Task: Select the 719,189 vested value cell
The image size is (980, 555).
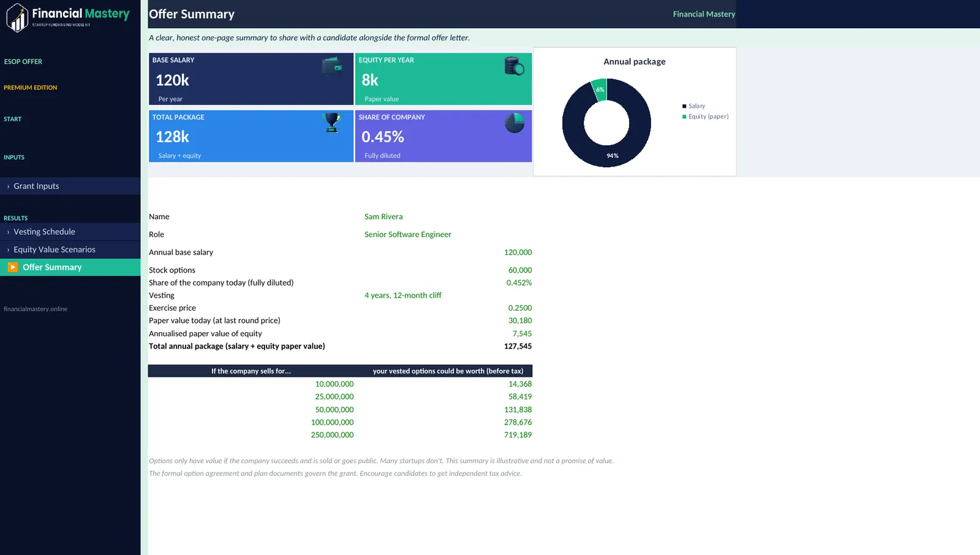Action: pyautogui.click(x=518, y=435)
